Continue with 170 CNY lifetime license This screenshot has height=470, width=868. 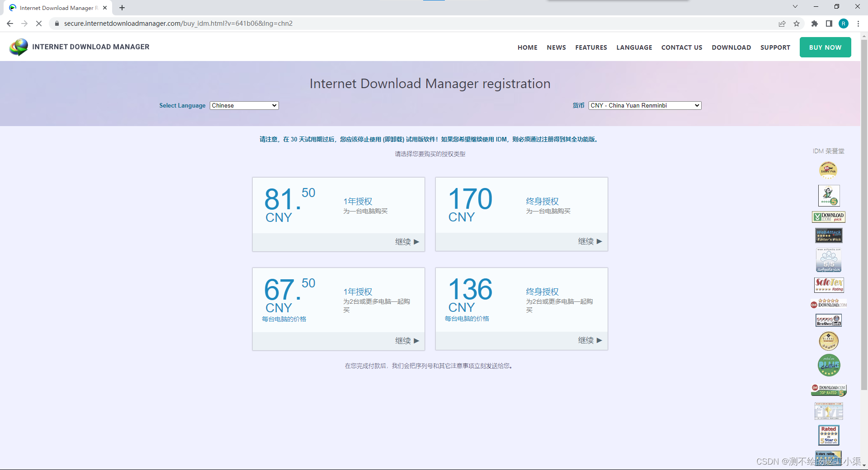[590, 241]
